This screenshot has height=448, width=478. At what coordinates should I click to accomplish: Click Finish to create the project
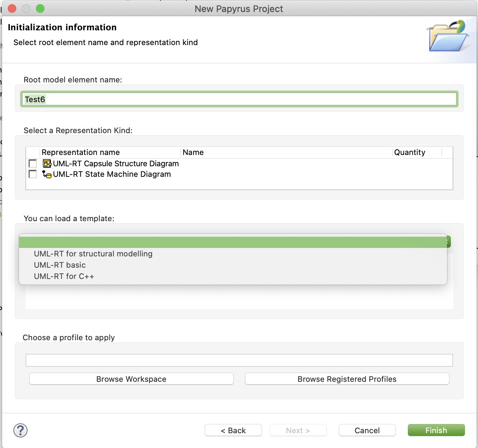pos(436,430)
